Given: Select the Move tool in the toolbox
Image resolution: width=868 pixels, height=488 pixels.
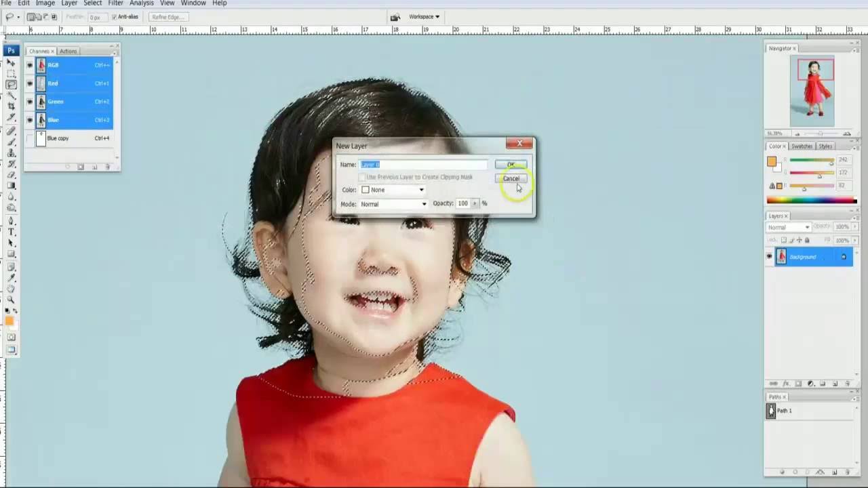Looking at the screenshot, I should coord(12,62).
